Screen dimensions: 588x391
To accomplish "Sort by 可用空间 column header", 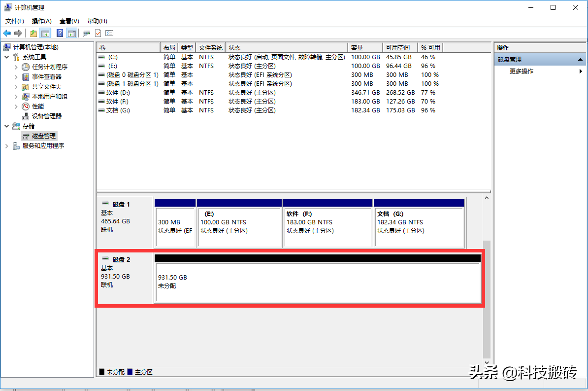I will click(x=400, y=48).
